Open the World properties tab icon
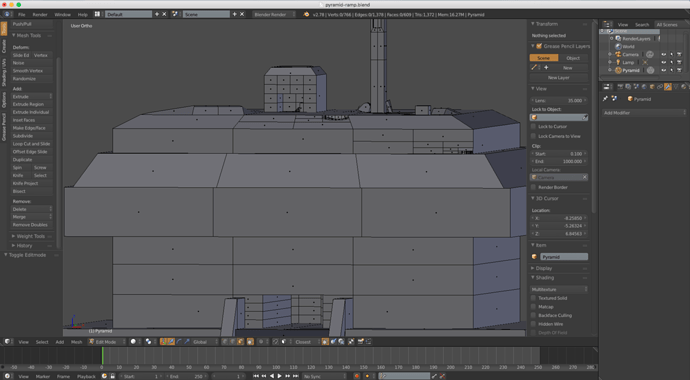 (x=644, y=87)
